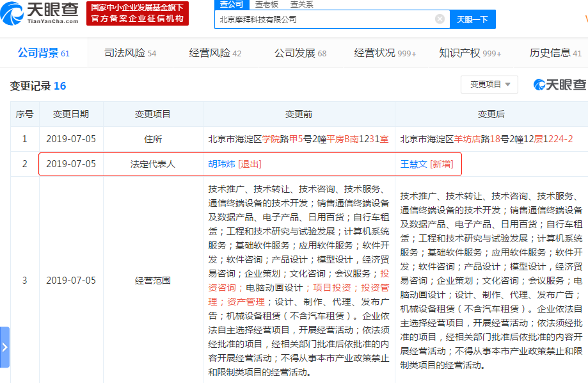Viewport: 588px width, 383px height.
Task: Click the 天眼一下 search button
Action: (472, 19)
